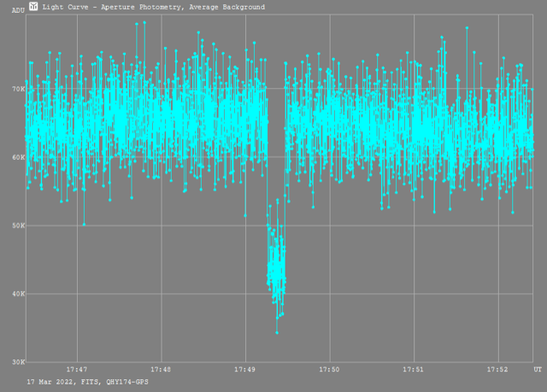This screenshot has height=392, width=547.
Task: Click the 17:47 time axis label
Action: click(77, 369)
